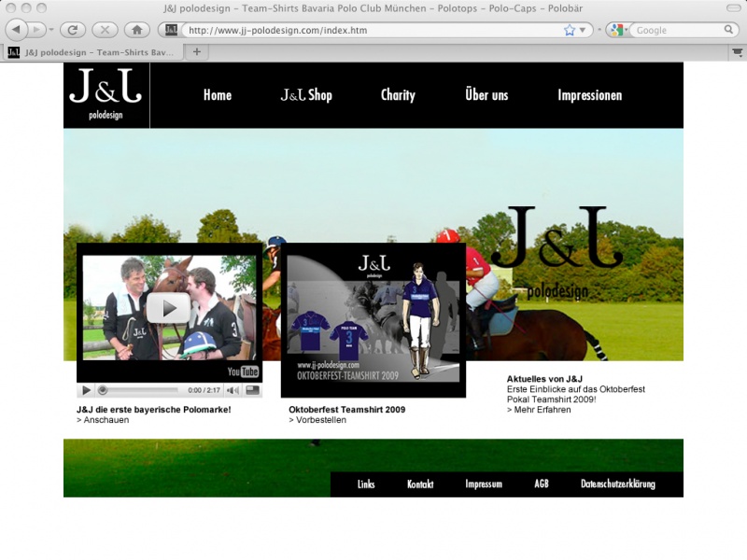This screenshot has height=560, width=747.
Task: Open a new tab with the plus button
Action: click(x=196, y=52)
